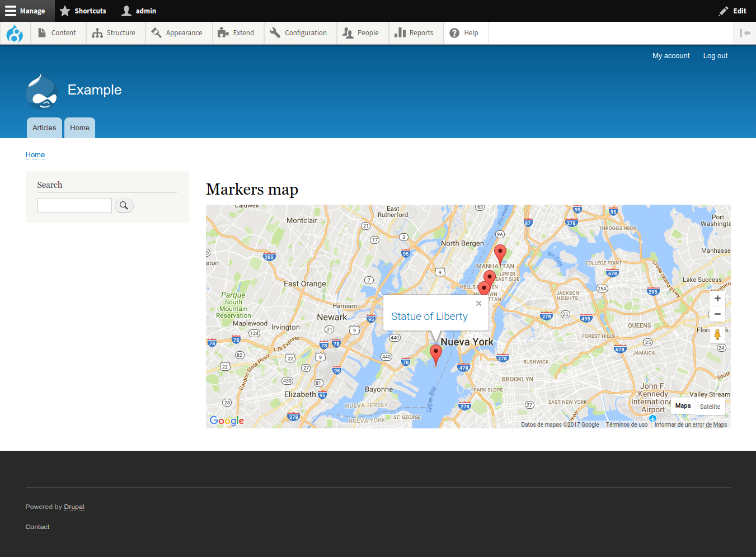Click the Drupal home icon in toolbar
Screen dimensions: 756x557
click(15, 34)
